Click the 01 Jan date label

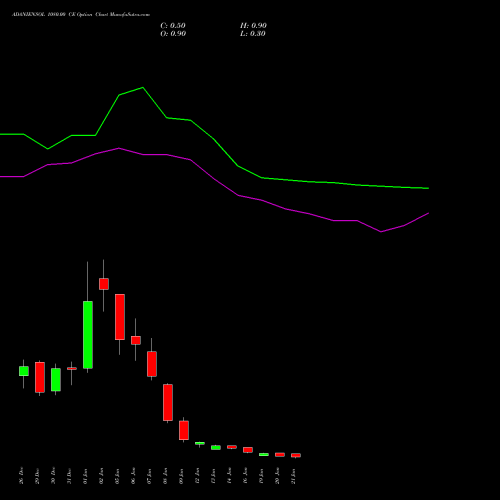pos(85,476)
